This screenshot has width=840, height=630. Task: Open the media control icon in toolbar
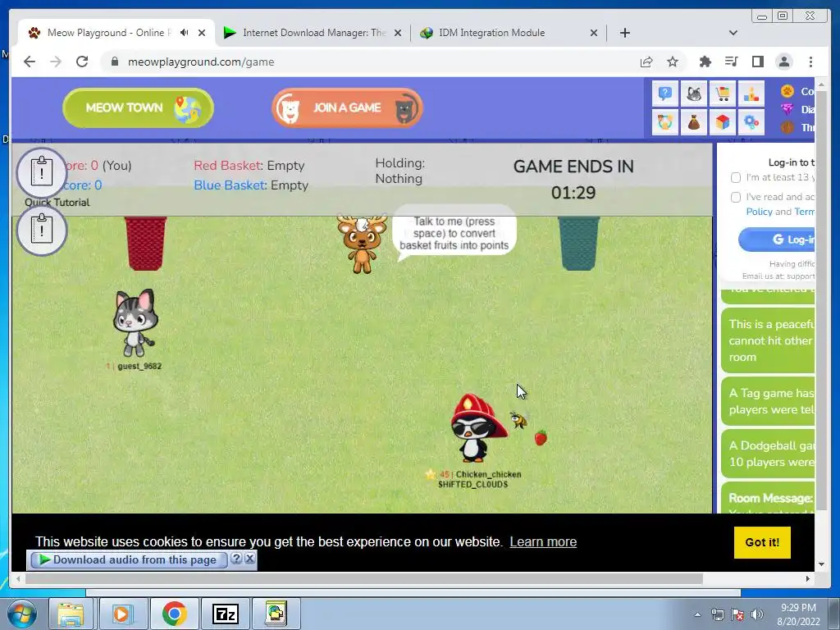(x=731, y=62)
